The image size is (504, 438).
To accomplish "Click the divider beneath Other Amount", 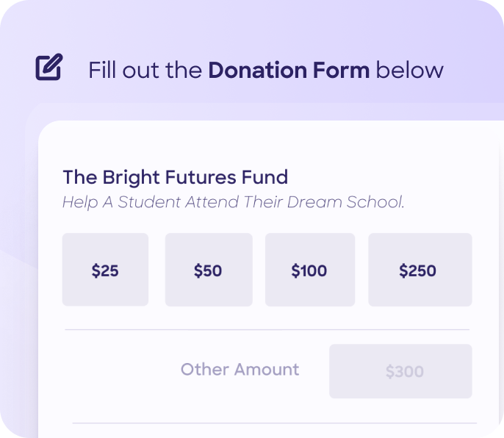I will pos(274,423).
